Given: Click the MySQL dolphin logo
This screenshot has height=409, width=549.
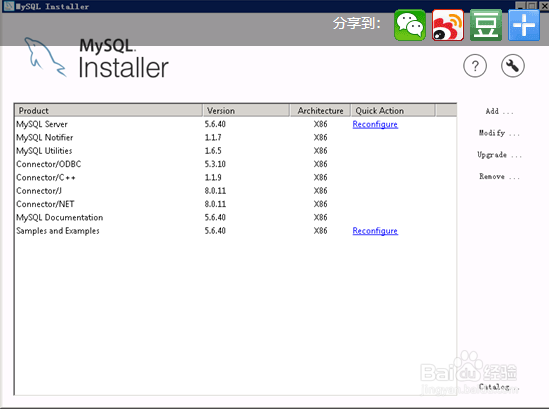Looking at the screenshot, I should 45,57.
